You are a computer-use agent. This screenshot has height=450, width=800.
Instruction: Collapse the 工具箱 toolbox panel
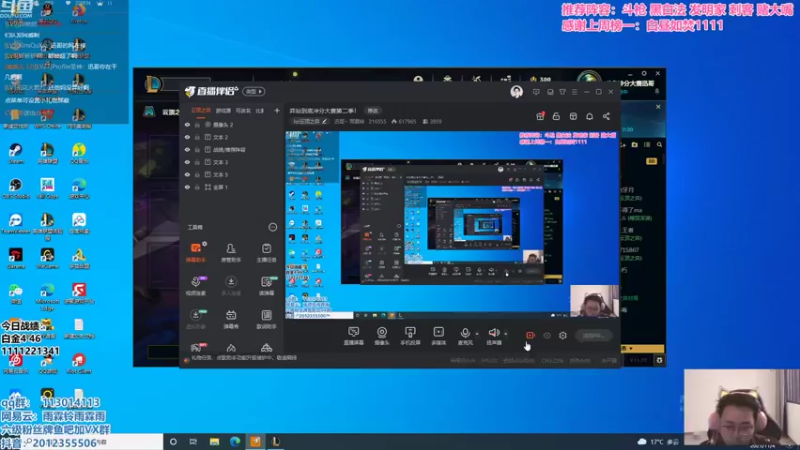coord(272,227)
